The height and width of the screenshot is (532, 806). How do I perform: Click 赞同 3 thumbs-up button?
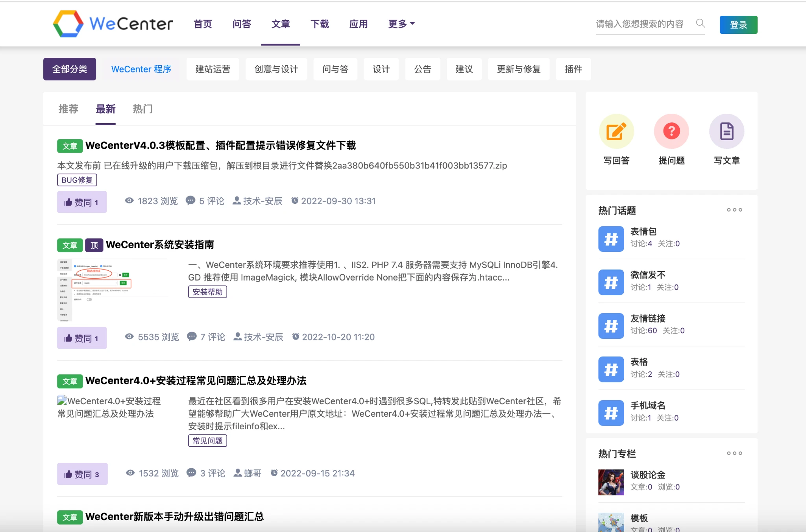[82, 474]
